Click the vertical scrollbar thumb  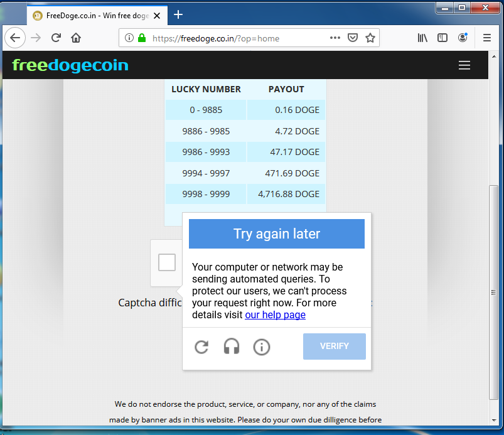[493, 293]
